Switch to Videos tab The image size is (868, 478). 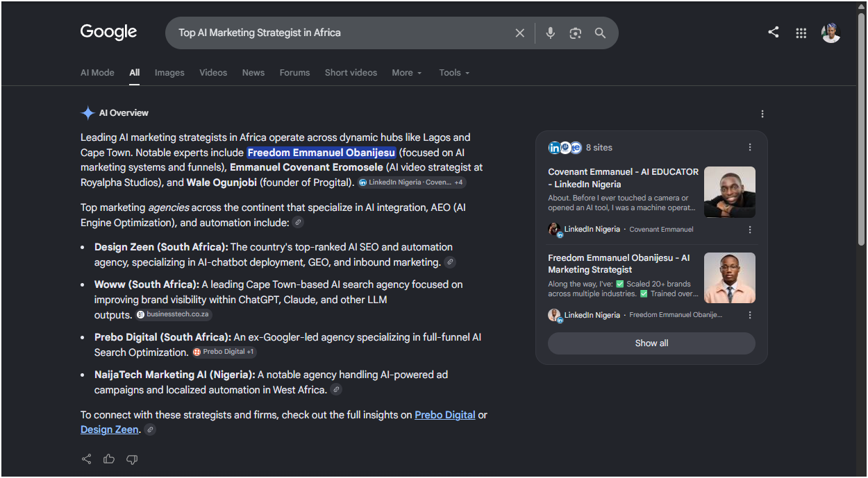(213, 73)
